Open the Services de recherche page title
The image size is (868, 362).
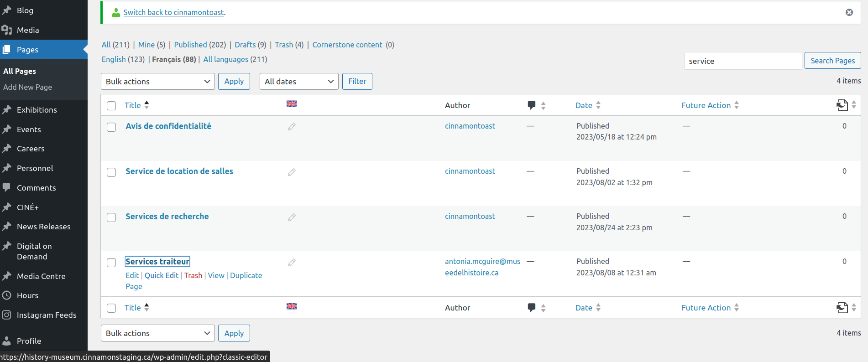pyautogui.click(x=167, y=217)
